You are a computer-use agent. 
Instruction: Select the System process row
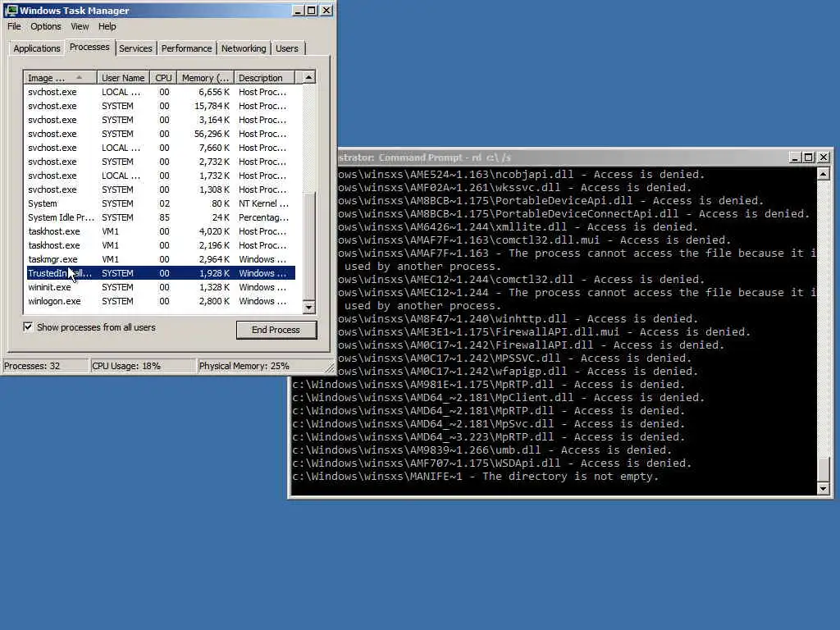[161, 203]
